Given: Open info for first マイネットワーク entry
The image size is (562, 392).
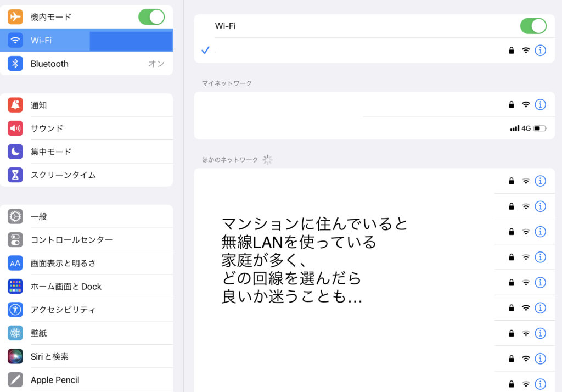Looking at the screenshot, I should coord(541,104).
